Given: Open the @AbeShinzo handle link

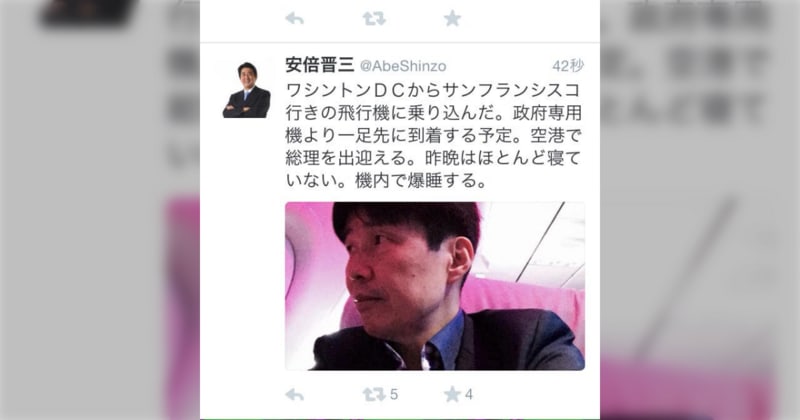Looking at the screenshot, I should (x=403, y=66).
